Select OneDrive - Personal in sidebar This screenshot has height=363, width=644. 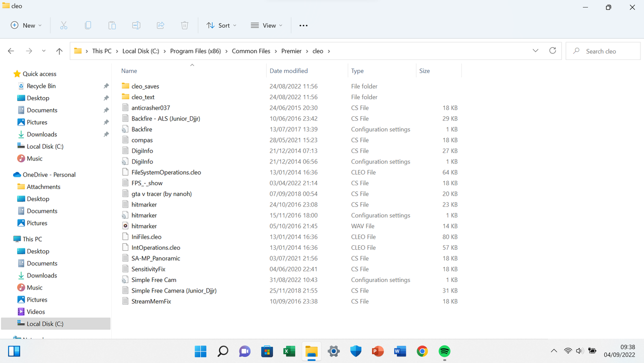click(49, 175)
